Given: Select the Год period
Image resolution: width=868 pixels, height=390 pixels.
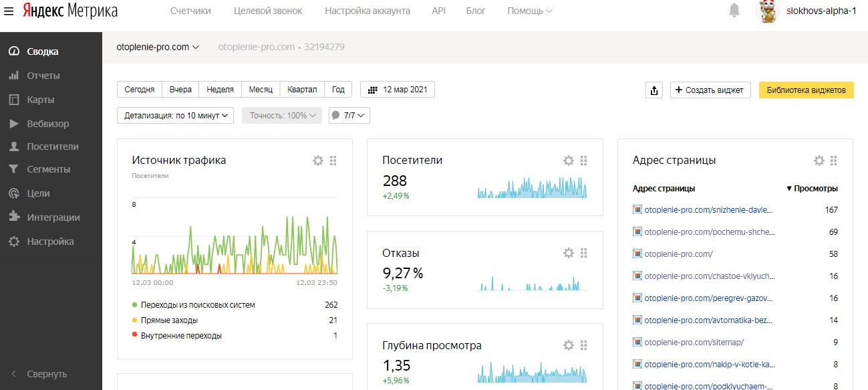Looking at the screenshot, I should point(339,90).
